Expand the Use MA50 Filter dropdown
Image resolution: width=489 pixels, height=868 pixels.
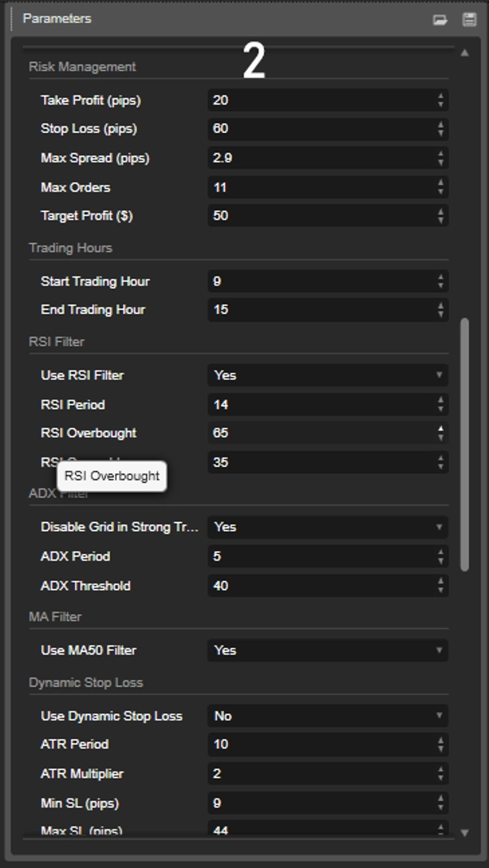[x=327, y=650]
